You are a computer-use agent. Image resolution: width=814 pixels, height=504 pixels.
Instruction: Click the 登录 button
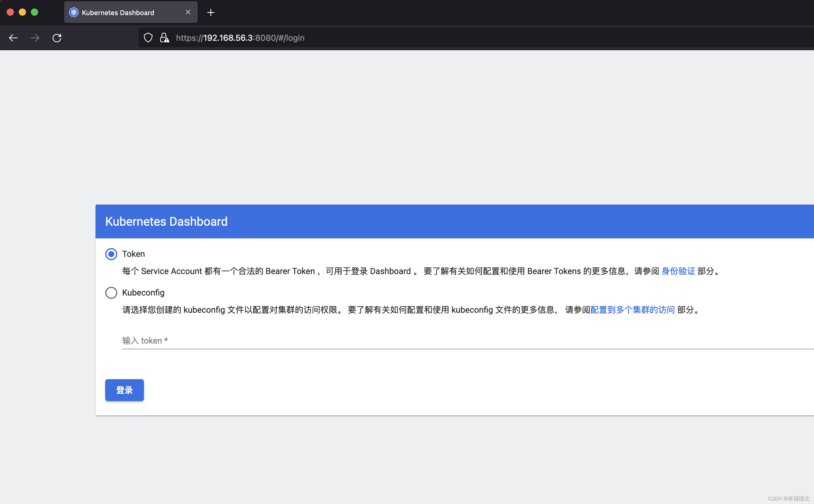coord(124,390)
